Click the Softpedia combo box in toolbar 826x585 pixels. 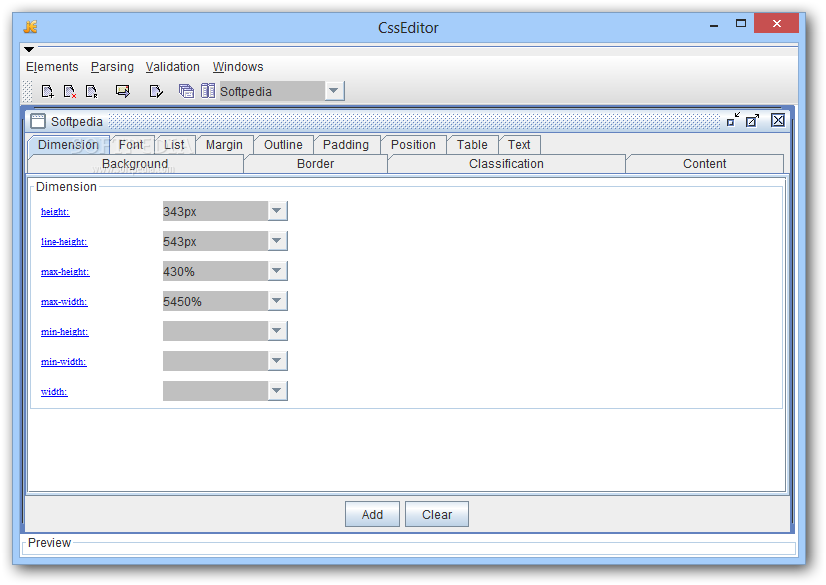coord(282,91)
